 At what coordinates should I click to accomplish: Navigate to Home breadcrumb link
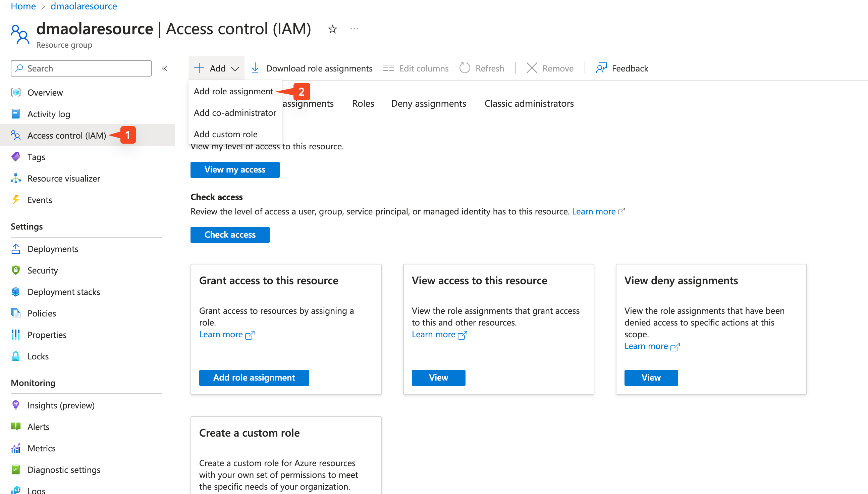[x=23, y=6]
